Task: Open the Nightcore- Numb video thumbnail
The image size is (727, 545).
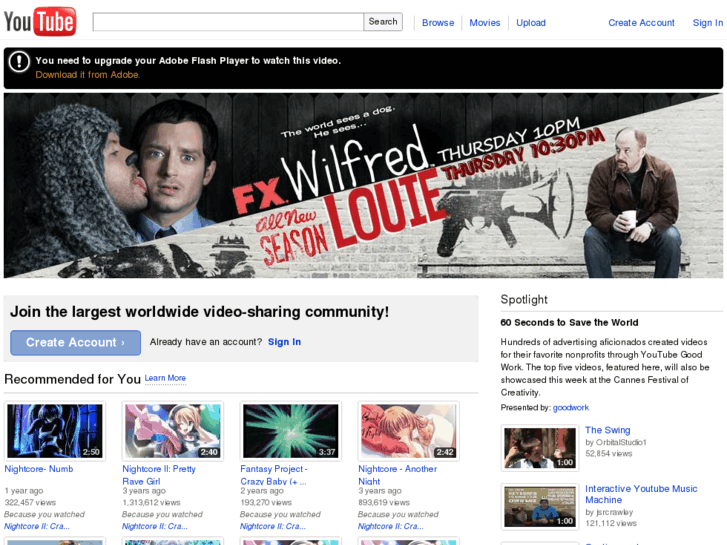Action: (55, 431)
